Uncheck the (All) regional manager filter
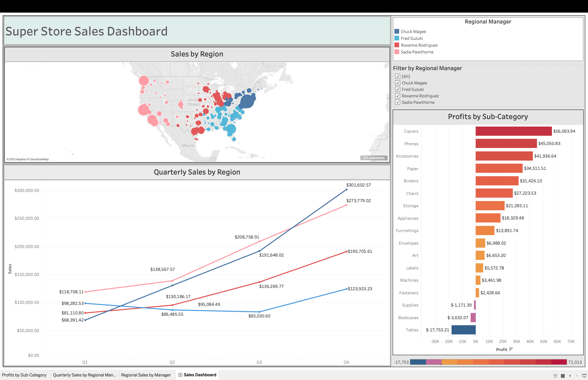This screenshot has width=588, height=380. pos(397,77)
